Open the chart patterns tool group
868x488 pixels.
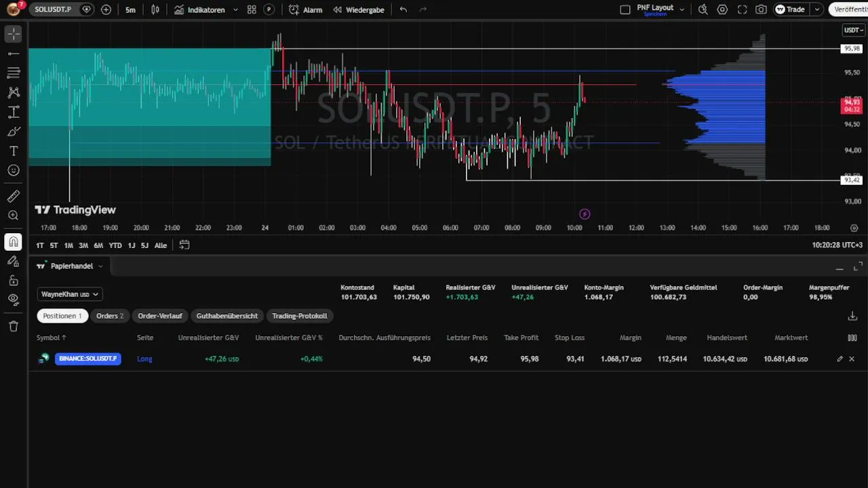14,92
